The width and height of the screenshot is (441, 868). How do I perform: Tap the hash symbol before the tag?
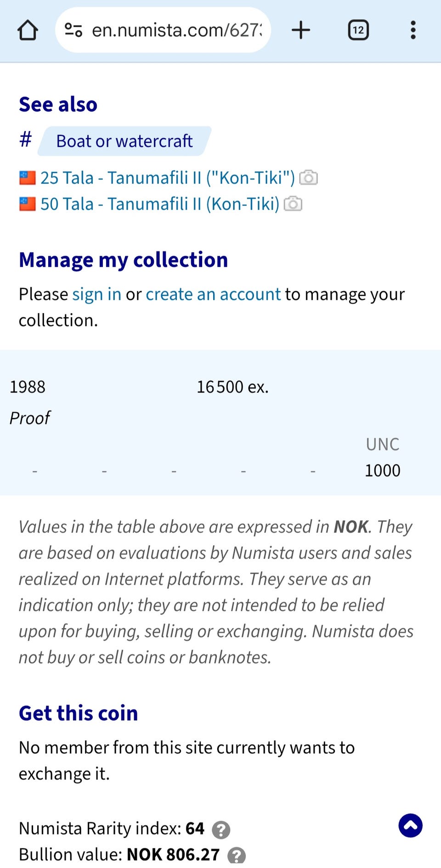click(26, 139)
